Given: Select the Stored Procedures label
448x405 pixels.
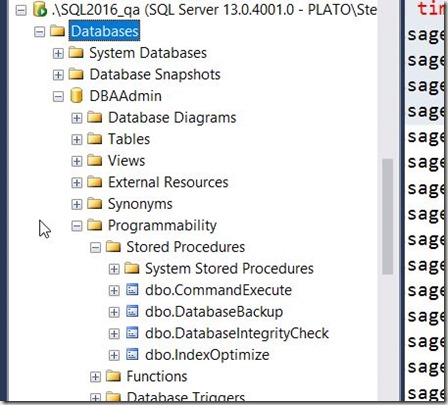Looking at the screenshot, I should coord(186,247).
